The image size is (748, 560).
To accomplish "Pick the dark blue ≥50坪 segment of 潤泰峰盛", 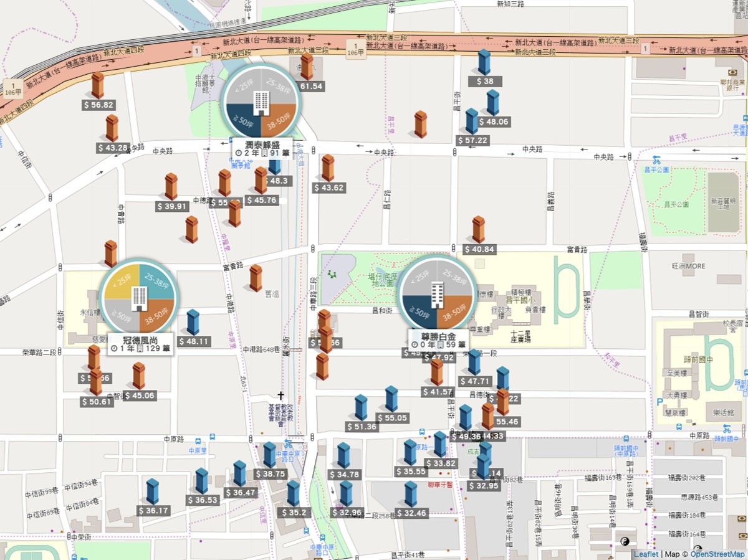I will pos(243,120).
